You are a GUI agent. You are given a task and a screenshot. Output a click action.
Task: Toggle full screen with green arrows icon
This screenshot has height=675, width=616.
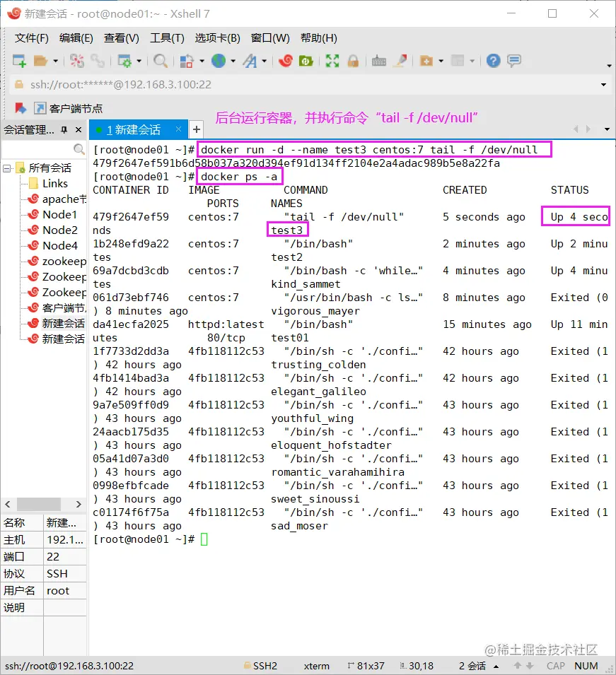point(332,61)
